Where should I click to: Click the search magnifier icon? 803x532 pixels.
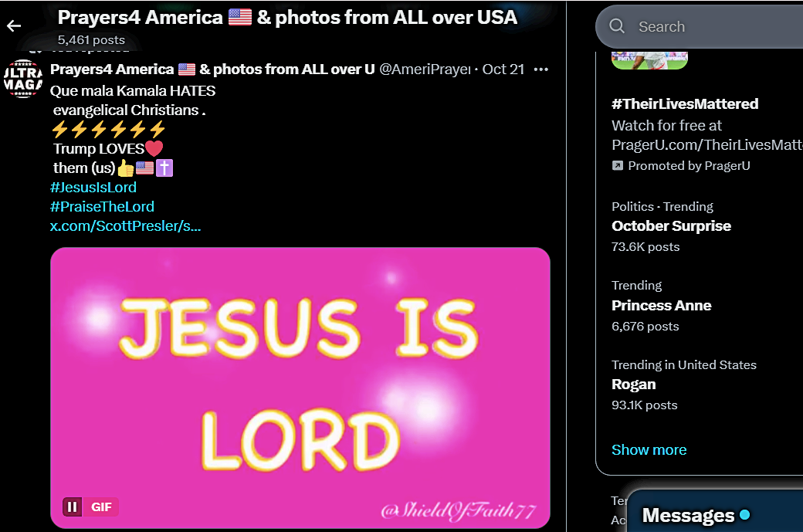617,26
